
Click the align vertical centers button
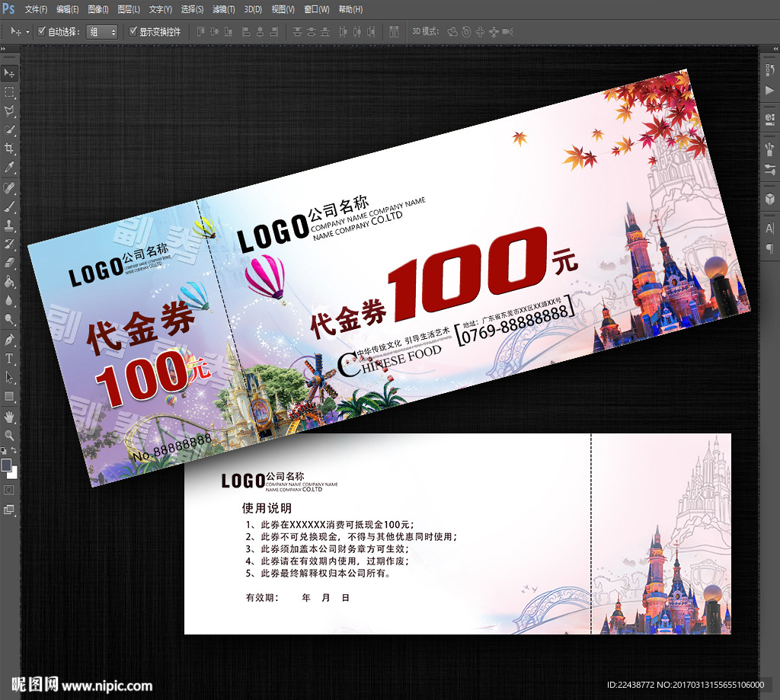tap(214, 32)
